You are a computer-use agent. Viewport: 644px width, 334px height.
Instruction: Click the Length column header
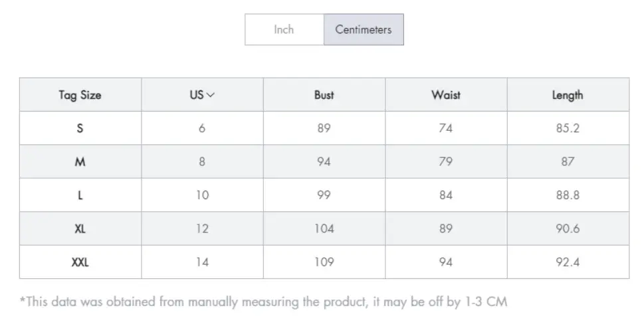(x=568, y=95)
